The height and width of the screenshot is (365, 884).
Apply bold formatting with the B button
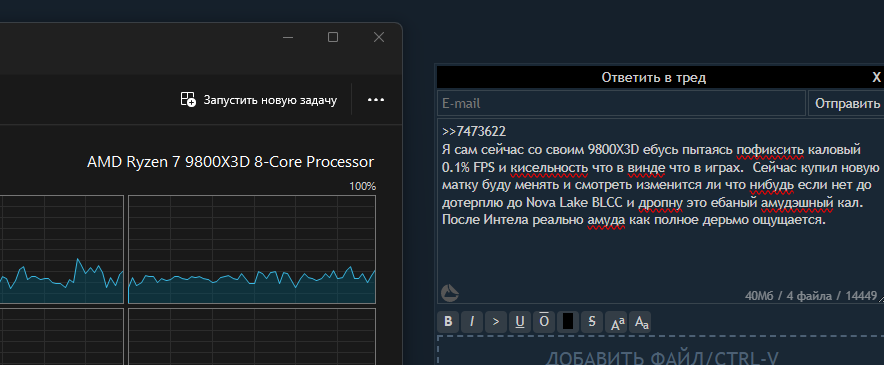click(x=448, y=322)
